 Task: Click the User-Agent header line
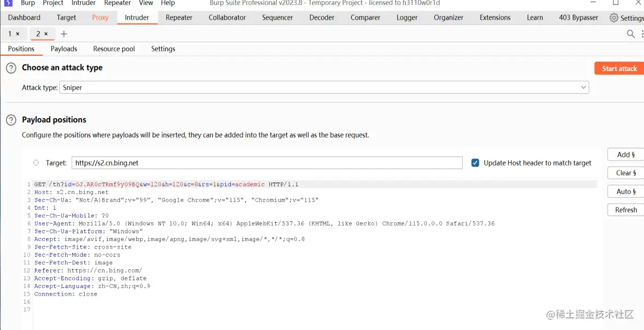[264, 223]
